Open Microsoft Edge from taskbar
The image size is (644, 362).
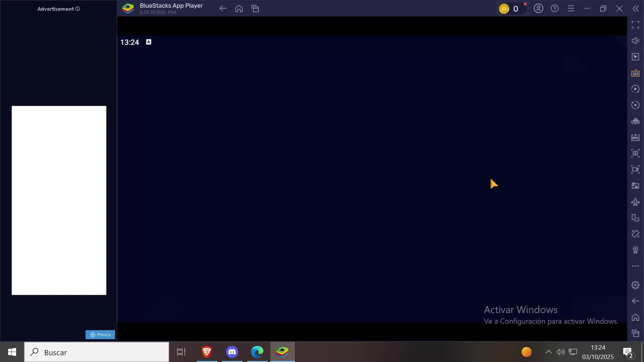click(257, 352)
